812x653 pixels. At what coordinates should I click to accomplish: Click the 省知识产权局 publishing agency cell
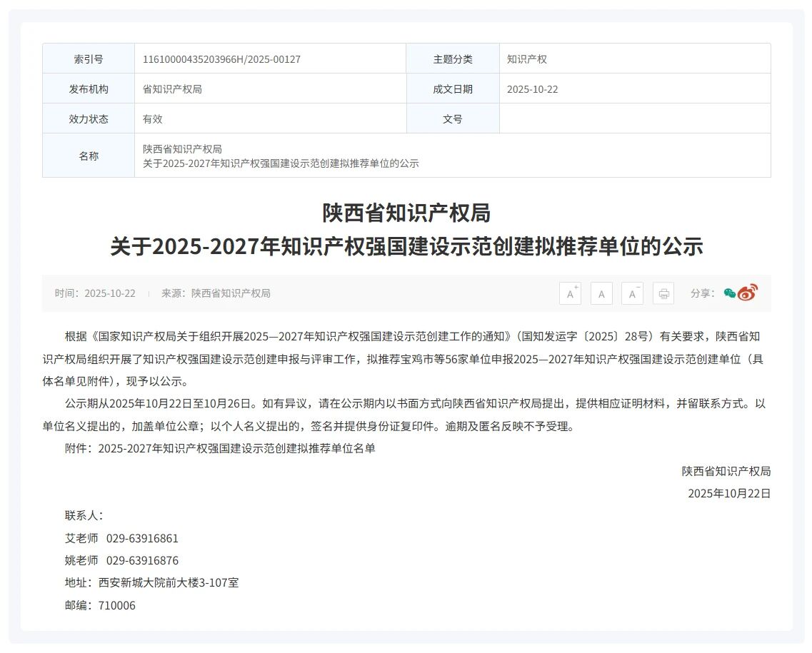tap(172, 89)
